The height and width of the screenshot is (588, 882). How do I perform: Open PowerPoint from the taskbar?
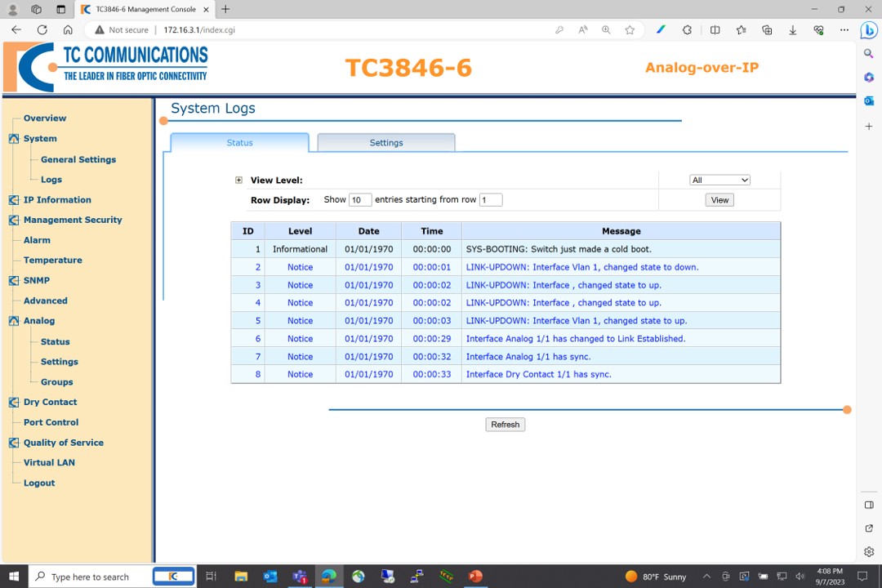coord(475,577)
